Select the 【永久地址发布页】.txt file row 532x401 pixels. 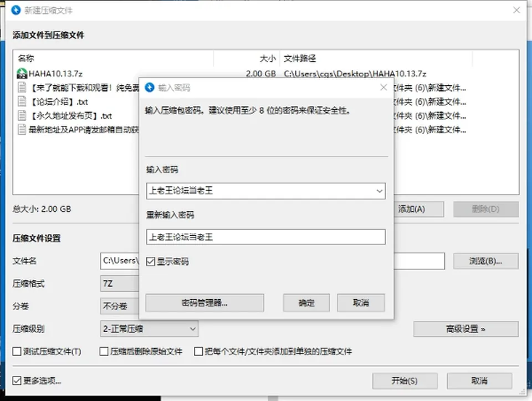click(71, 116)
